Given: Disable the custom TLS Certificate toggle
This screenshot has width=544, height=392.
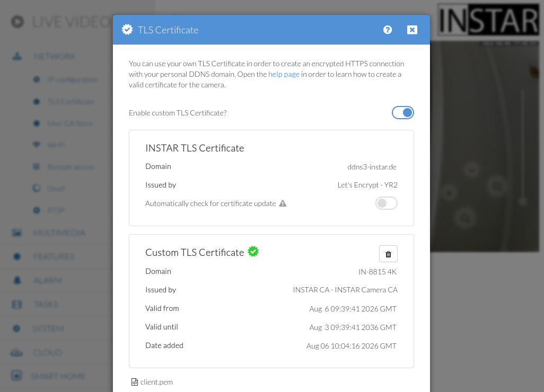Looking at the screenshot, I should (403, 113).
